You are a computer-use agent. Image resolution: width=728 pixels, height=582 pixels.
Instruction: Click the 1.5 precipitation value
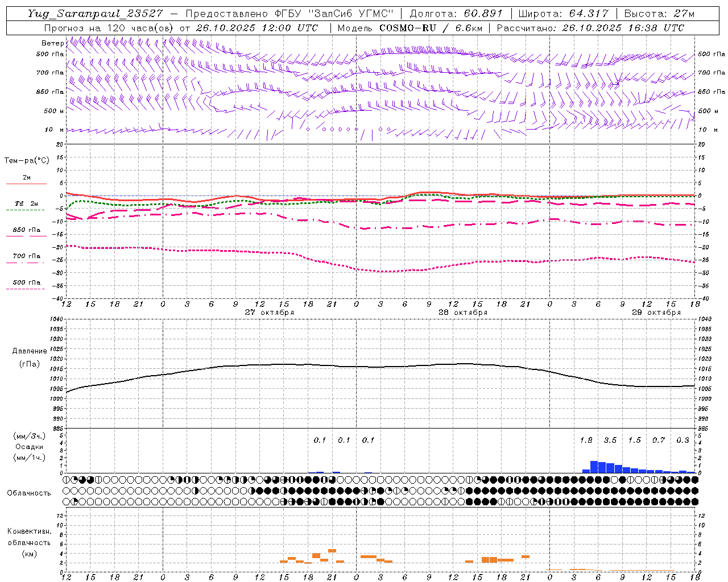[x=634, y=440]
